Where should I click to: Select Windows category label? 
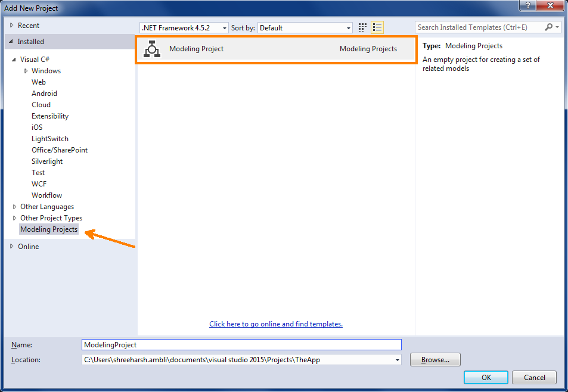click(46, 71)
